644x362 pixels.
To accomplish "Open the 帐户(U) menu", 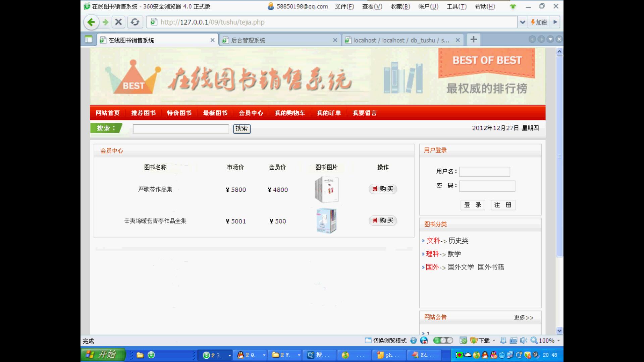I will [x=428, y=6].
